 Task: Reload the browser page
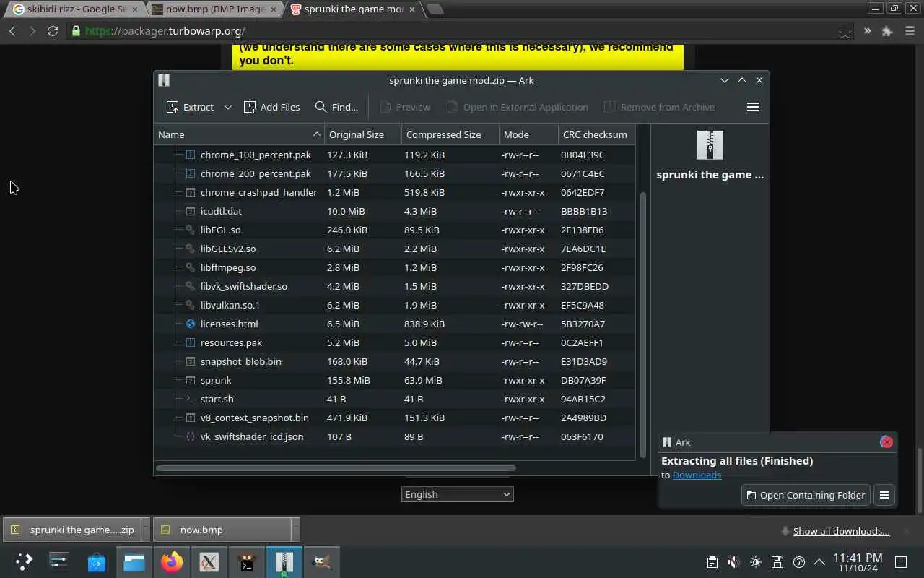click(52, 31)
